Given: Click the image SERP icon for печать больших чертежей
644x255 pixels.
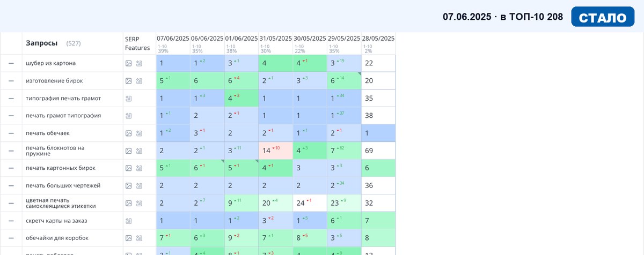Looking at the screenshot, I should (129, 186).
